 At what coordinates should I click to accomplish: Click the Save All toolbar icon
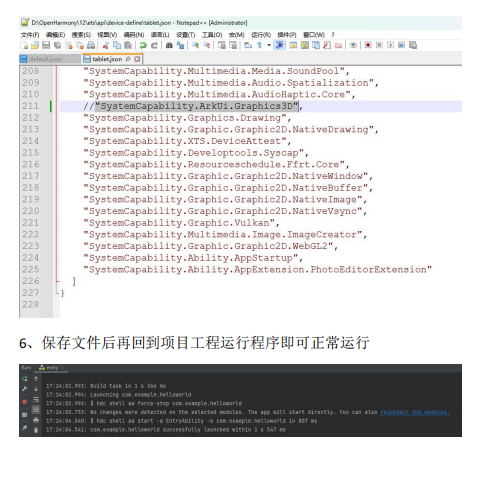(x=57, y=45)
